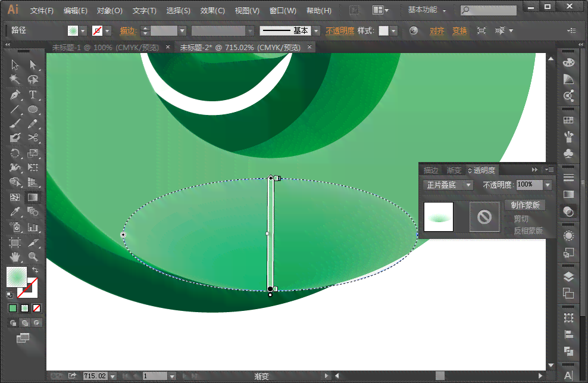Click the 变换 link in control bar
588x383 pixels.
(x=459, y=31)
